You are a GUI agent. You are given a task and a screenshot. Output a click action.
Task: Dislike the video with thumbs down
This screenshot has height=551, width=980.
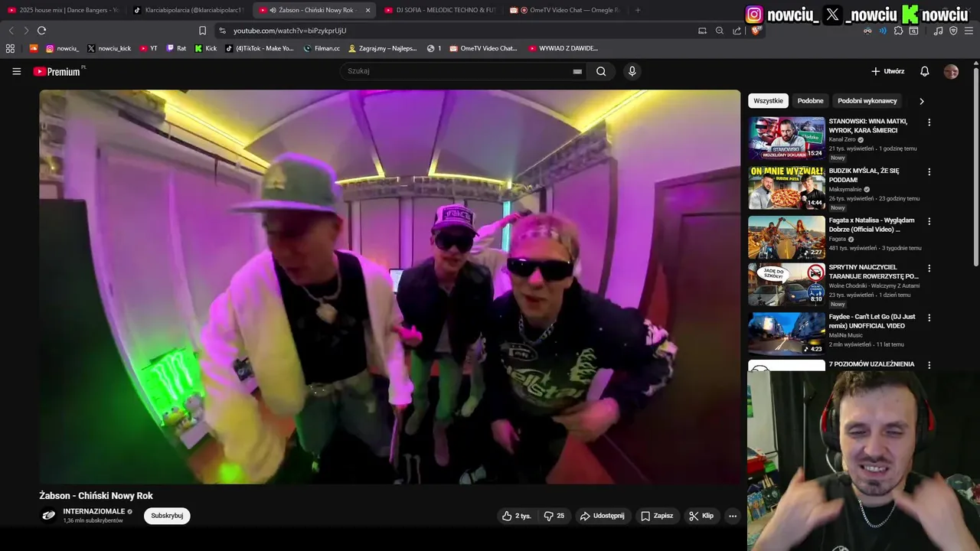click(554, 516)
